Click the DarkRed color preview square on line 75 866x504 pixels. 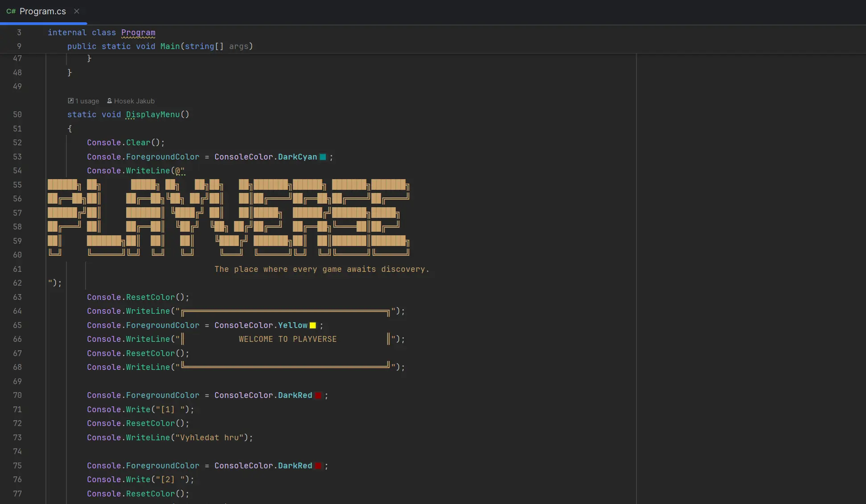[317, 466]
